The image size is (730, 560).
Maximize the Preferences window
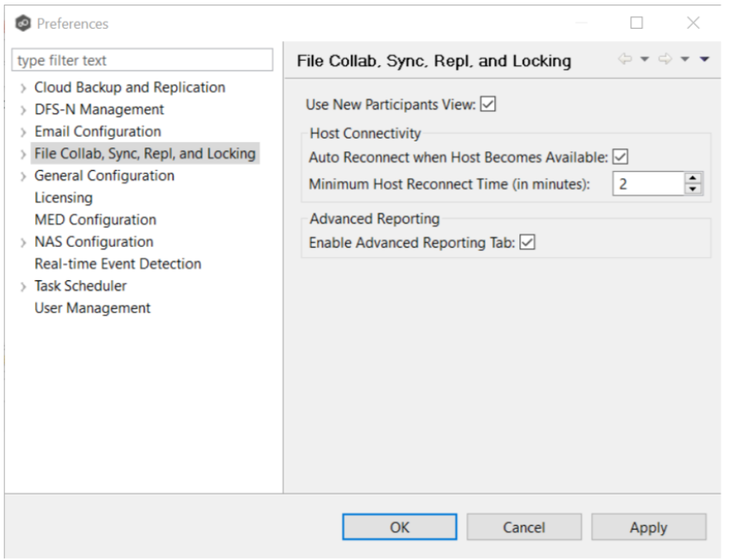(x=636, y=24)
